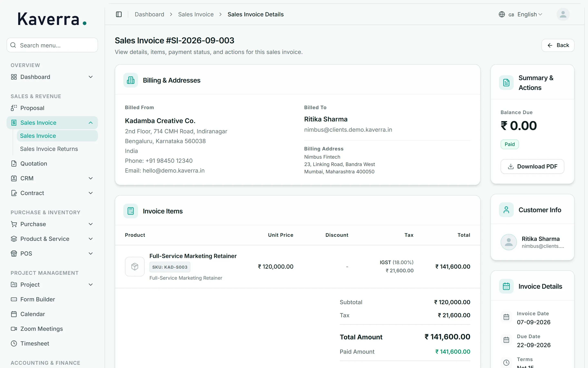588x368 pixels.
Task: Click the Back button
Action: pyautogui.click(x=558, y=45)
